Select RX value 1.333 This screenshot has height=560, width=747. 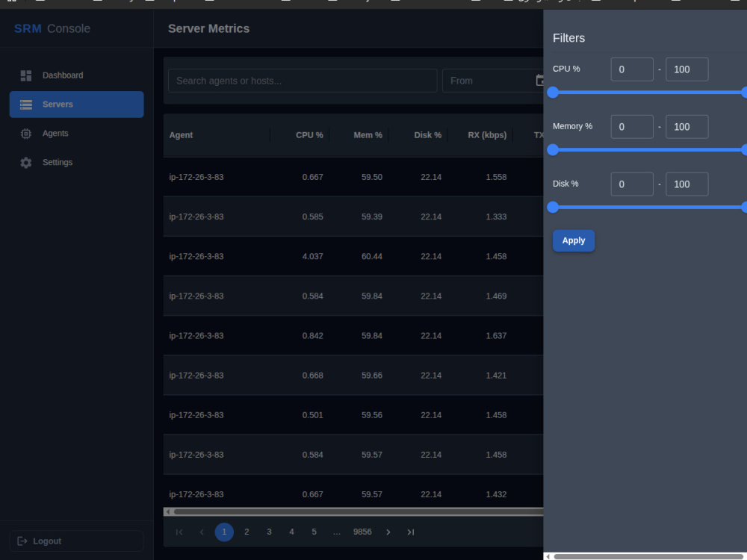(x=496, y=217)
